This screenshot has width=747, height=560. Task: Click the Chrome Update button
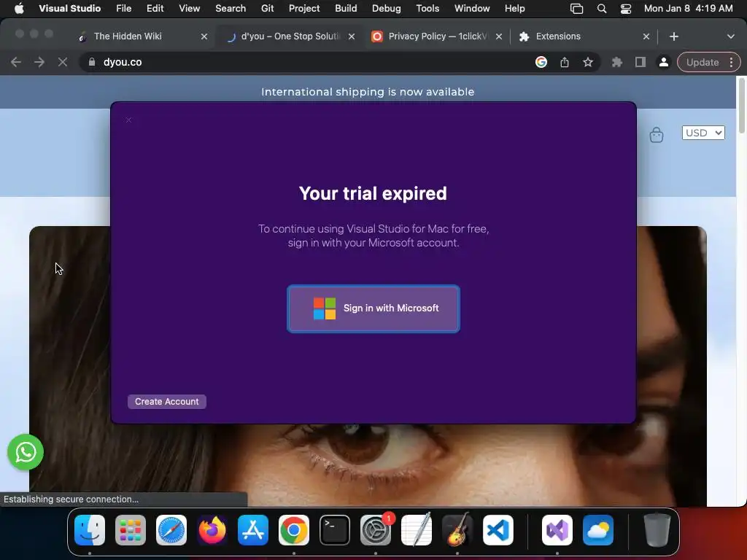[703, 63]
